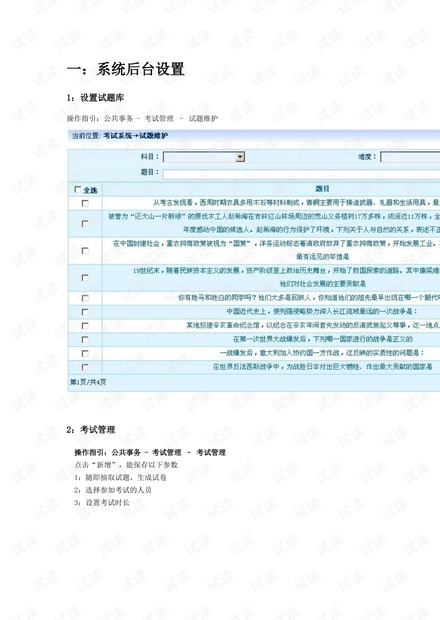Check the row starting 在第一次世界大战爆发后
440x620 pixels.
click(85, 340)
